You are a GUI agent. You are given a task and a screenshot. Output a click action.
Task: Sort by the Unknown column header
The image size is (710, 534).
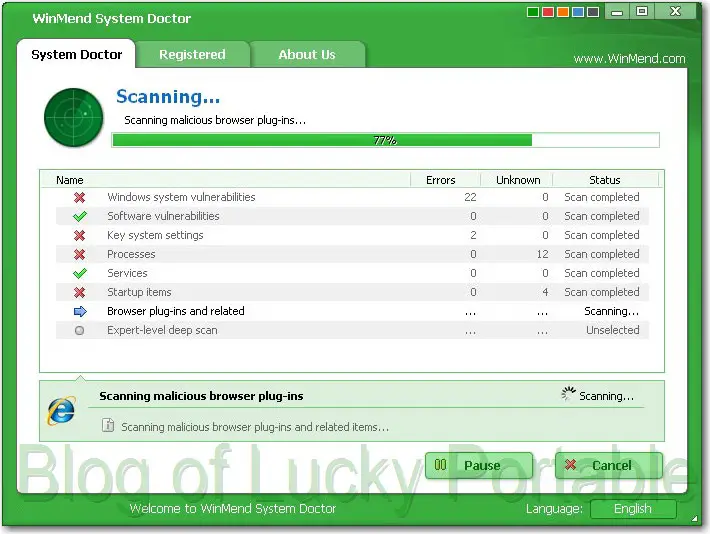[517, 180]
